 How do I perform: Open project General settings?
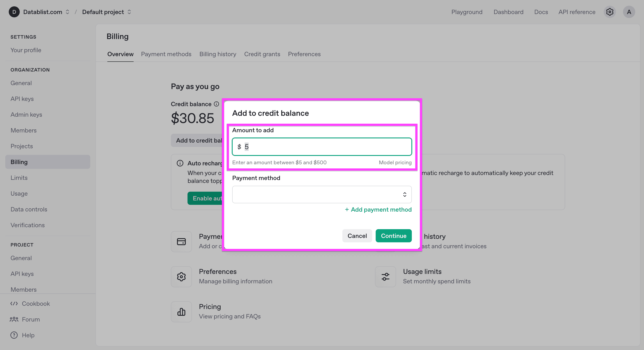21,258
